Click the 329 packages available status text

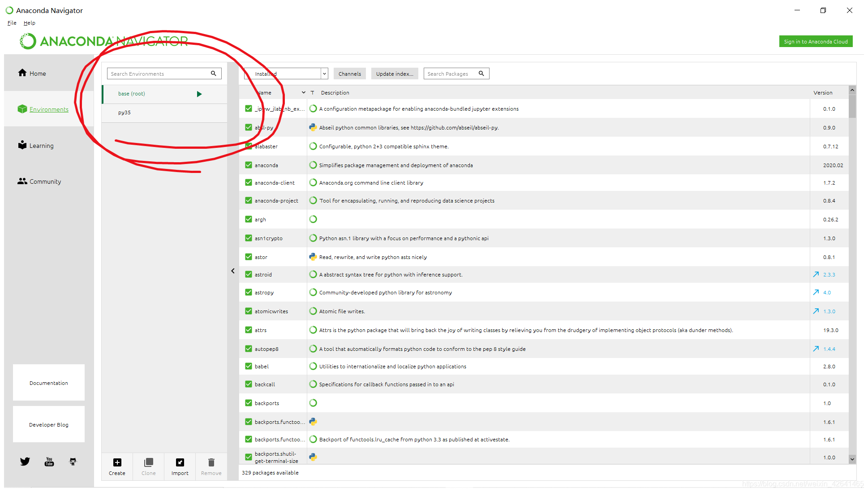[x=270, y=472]
